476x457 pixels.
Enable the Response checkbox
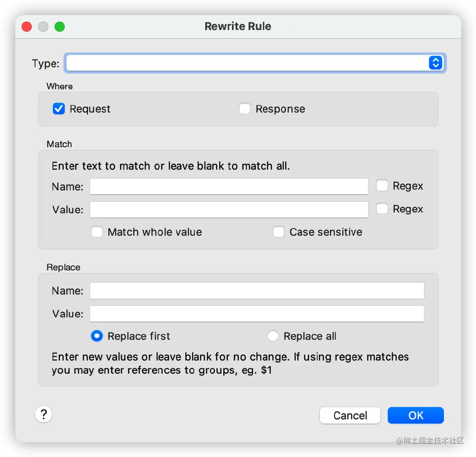(245, 109)
